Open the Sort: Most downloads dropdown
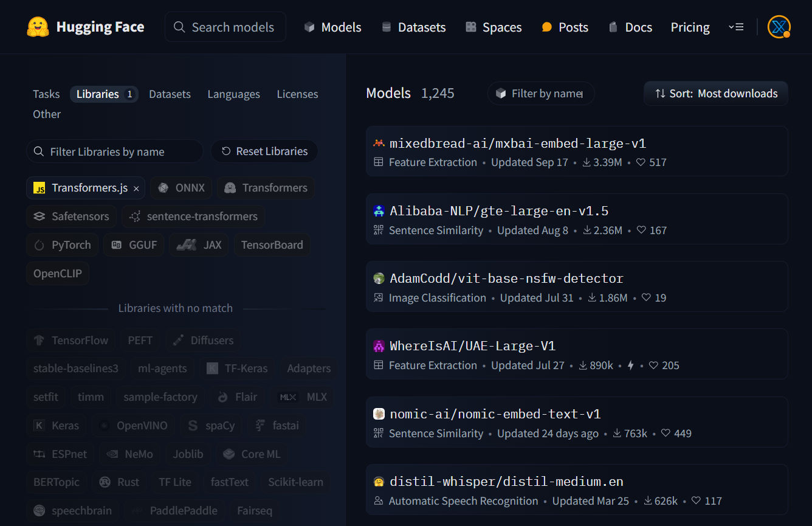 point(715,94)
